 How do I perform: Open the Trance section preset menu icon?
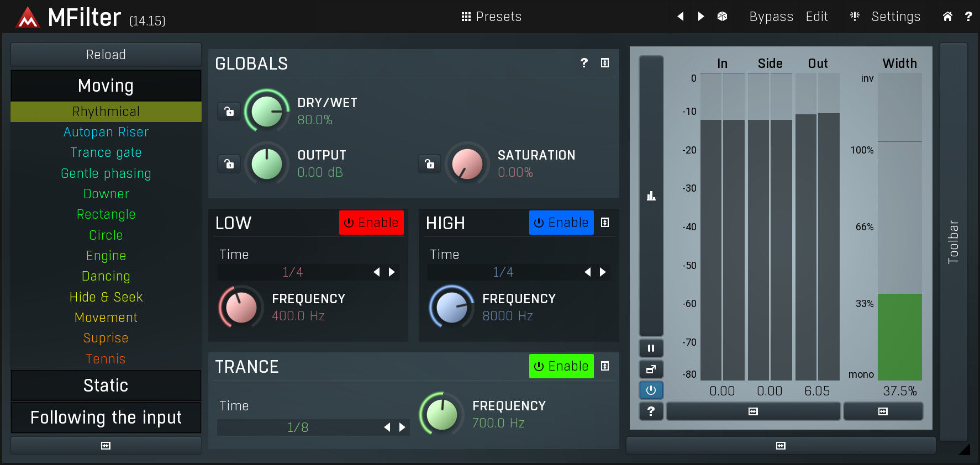pos(605,366)
